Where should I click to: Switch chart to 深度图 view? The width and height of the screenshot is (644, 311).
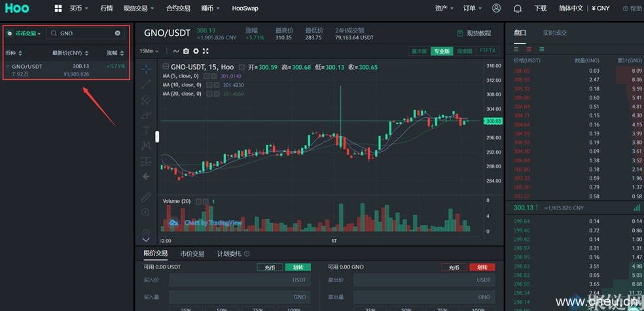[464, 50]
